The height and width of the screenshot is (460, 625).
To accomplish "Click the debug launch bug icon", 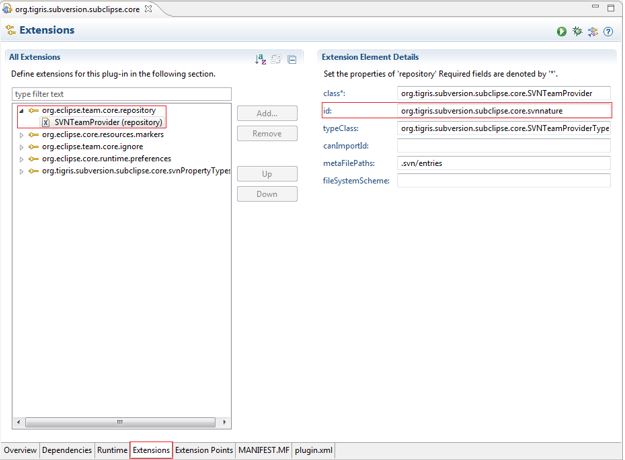I will point(578,32).
